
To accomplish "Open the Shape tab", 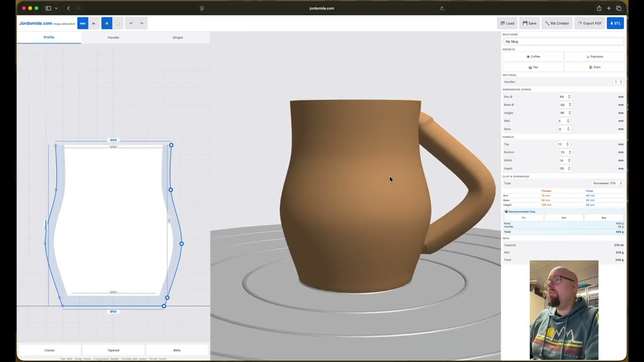I will coord(178,37).
